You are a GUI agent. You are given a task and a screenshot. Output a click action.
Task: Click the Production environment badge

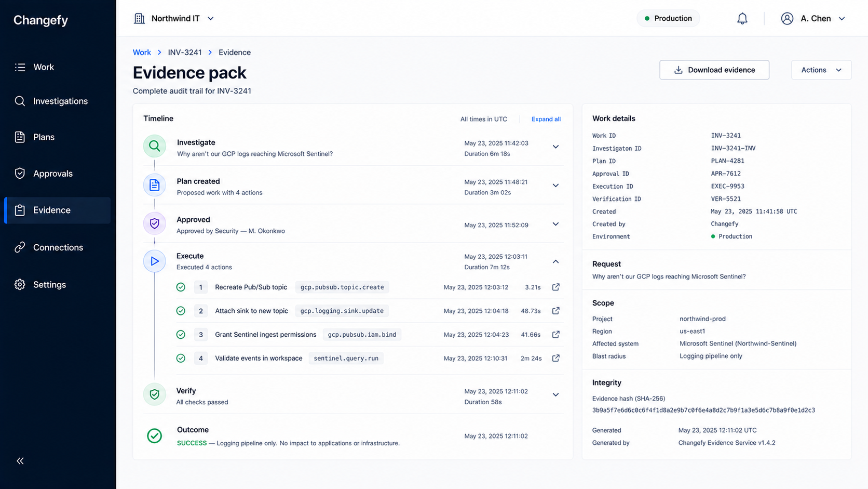click(668, 19)
